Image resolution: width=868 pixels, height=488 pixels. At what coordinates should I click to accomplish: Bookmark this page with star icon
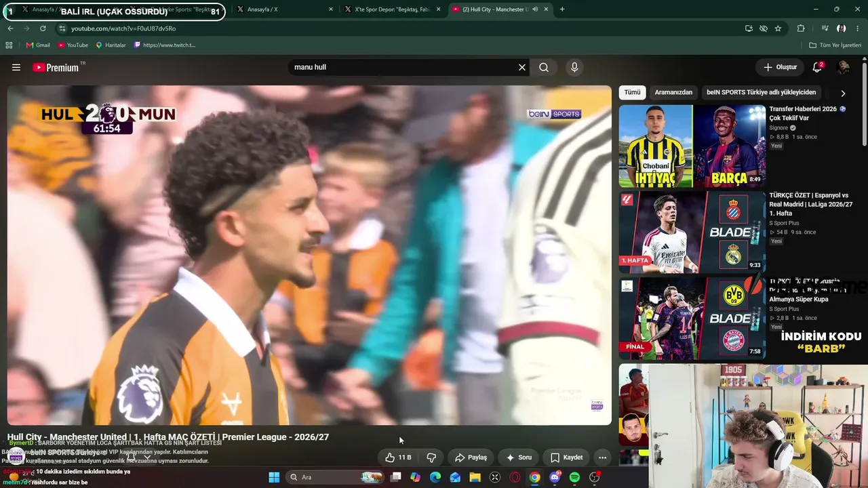click(x=778, y=28)
